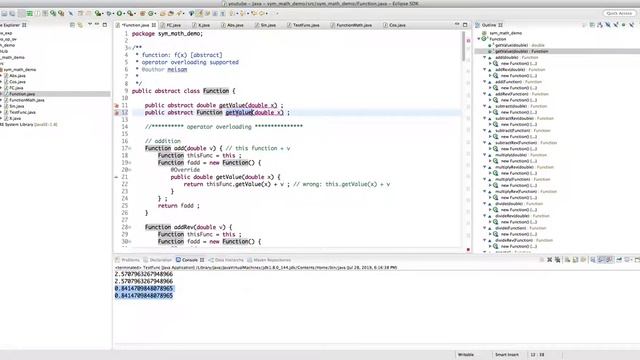Click the override indicator on line 21

(116, 177)
